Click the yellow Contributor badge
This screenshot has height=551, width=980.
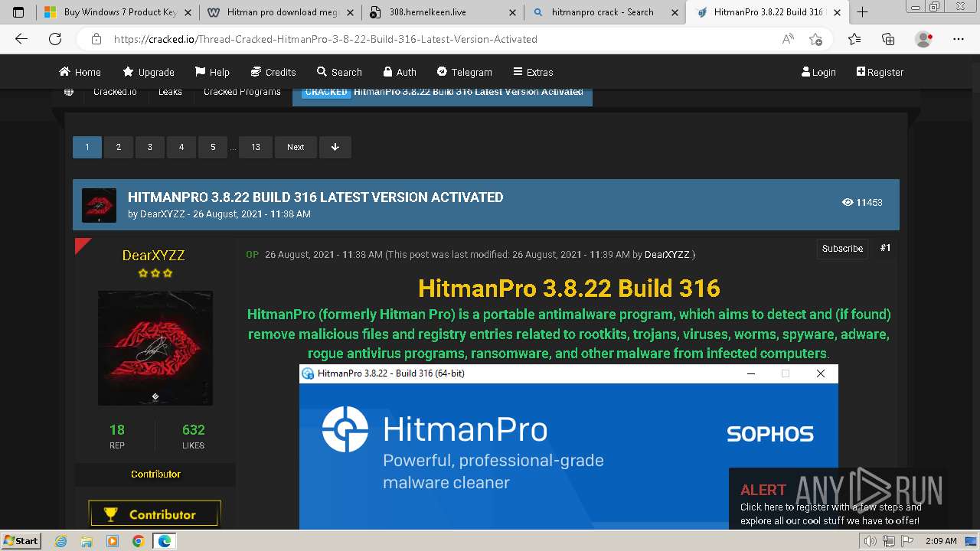155,514
